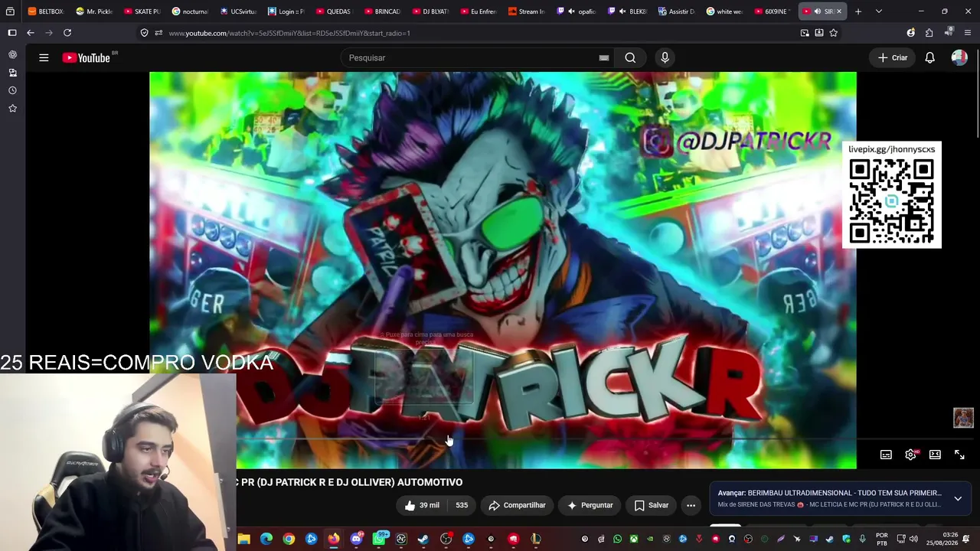Go back in the browser
The width and height of the screenshot is (980, 551).
point(31,33)
